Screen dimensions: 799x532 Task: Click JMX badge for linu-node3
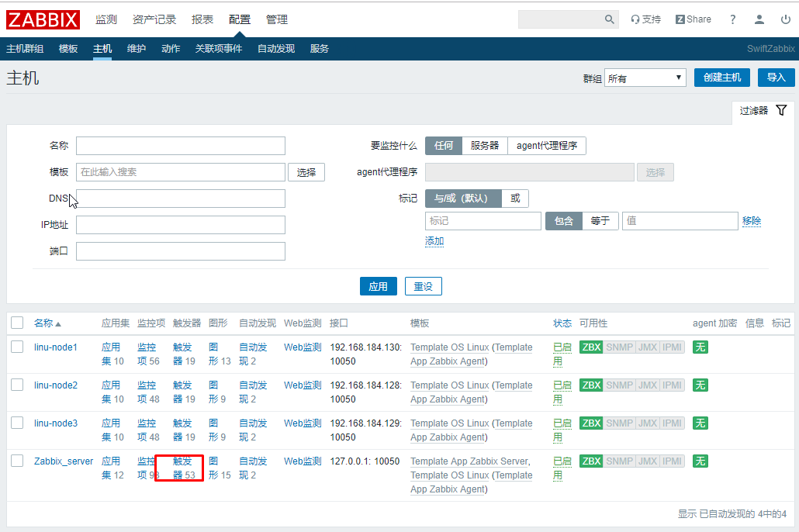[x=648, y=423]
